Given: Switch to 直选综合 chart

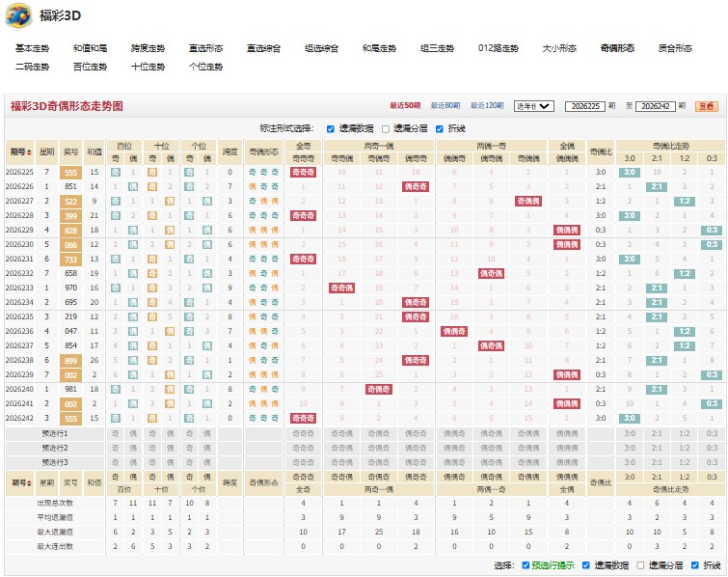Looking at the screenshot, I should click(263, 48).
